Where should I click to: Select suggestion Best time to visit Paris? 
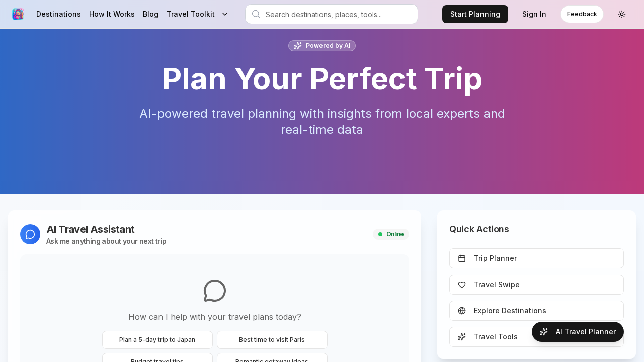pos(272,340)
